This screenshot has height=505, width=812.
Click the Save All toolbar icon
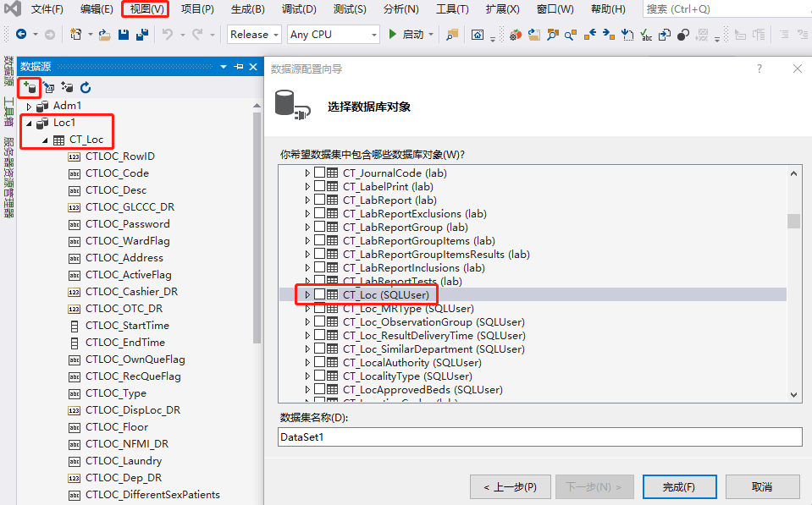pyautogui.click(x=142, y=35)
